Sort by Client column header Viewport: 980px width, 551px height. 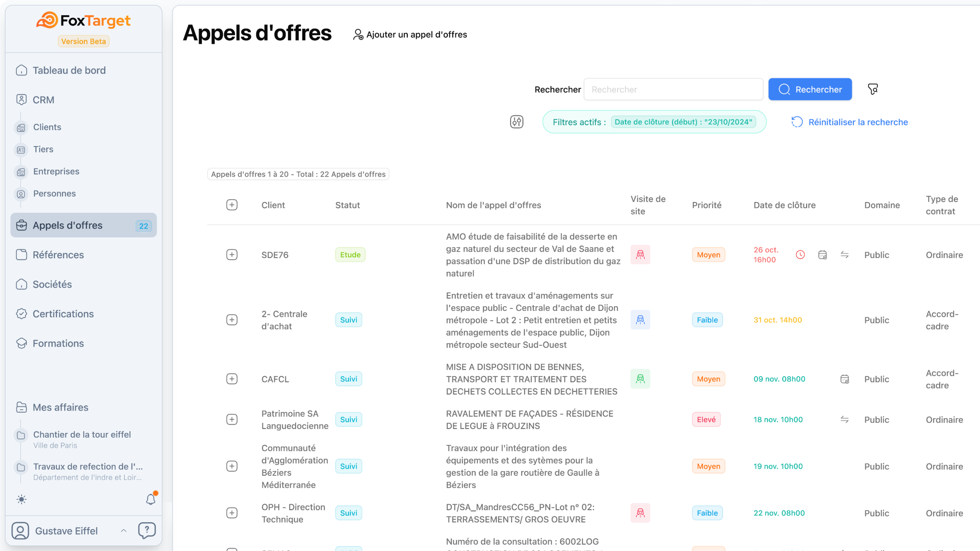coord(273,205)
